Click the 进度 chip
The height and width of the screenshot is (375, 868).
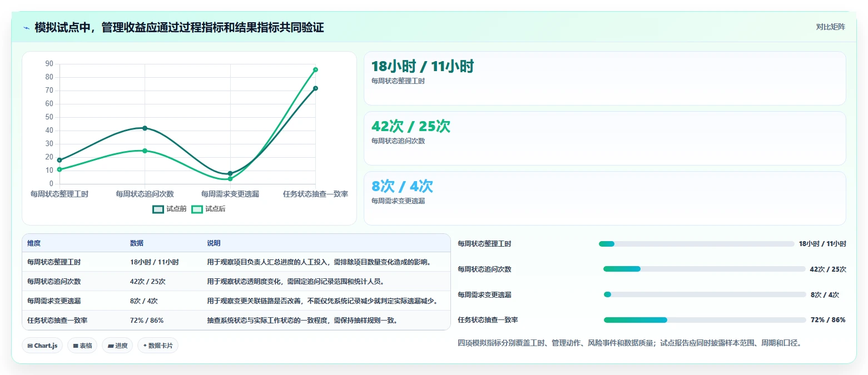point(117,346)
